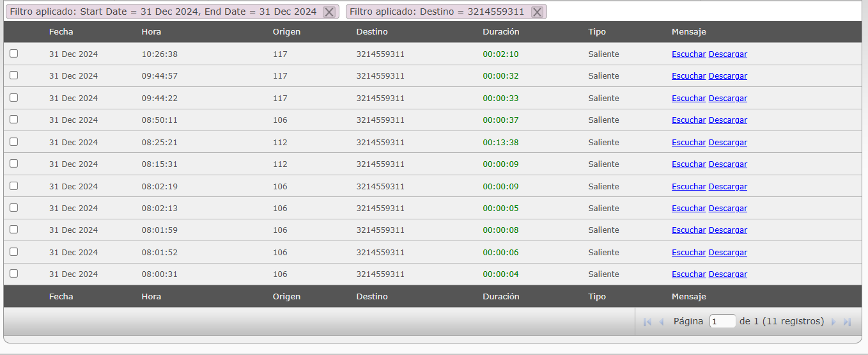Download recording of the 08:00:31 call
Image resolution: width=868 pixels, height=355 pixels.
pos(727,274)
